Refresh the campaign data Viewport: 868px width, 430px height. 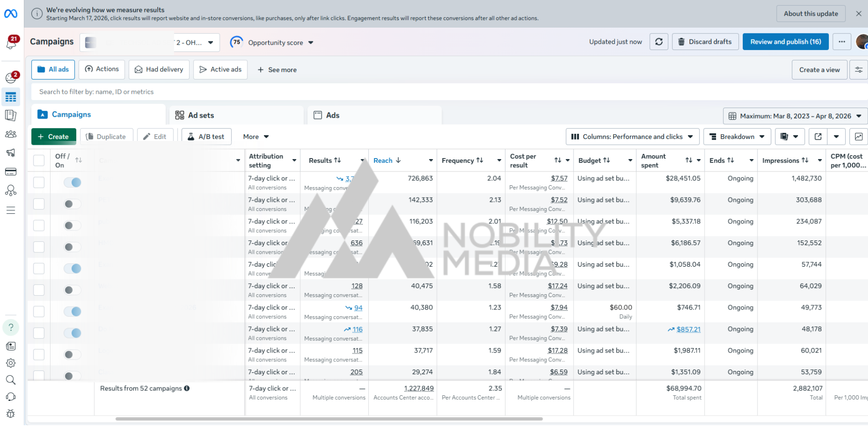point(659,42)
